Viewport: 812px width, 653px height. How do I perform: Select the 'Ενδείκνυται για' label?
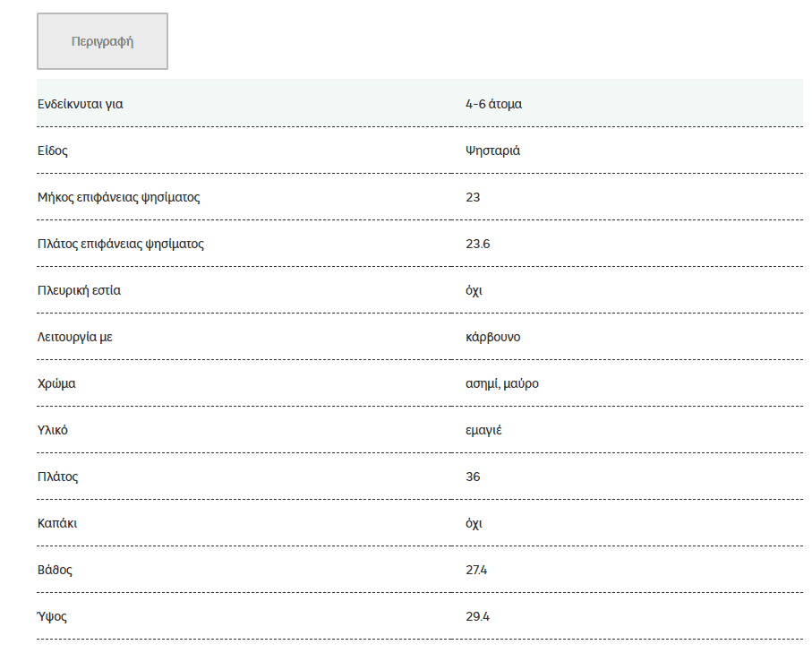pos(81,104)
